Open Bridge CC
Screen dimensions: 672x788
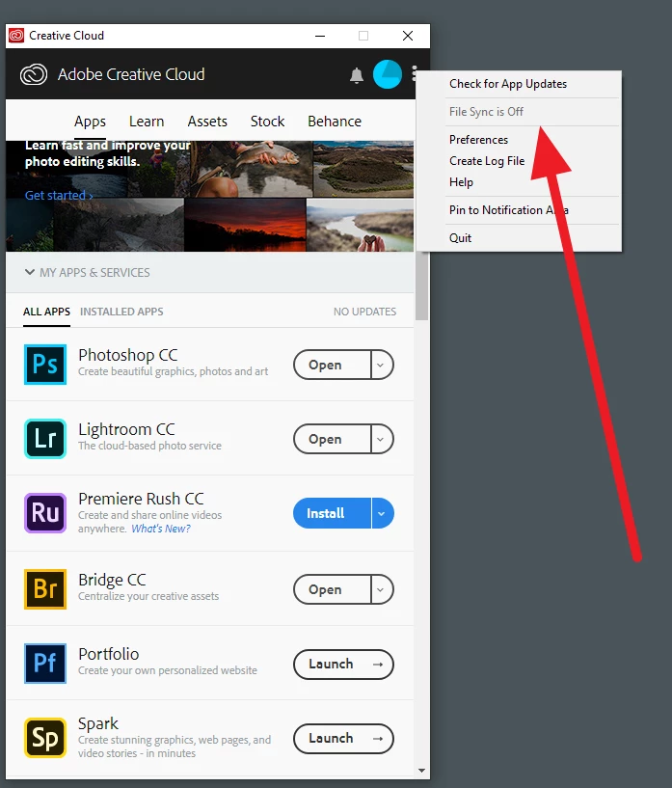click(332, 589)
